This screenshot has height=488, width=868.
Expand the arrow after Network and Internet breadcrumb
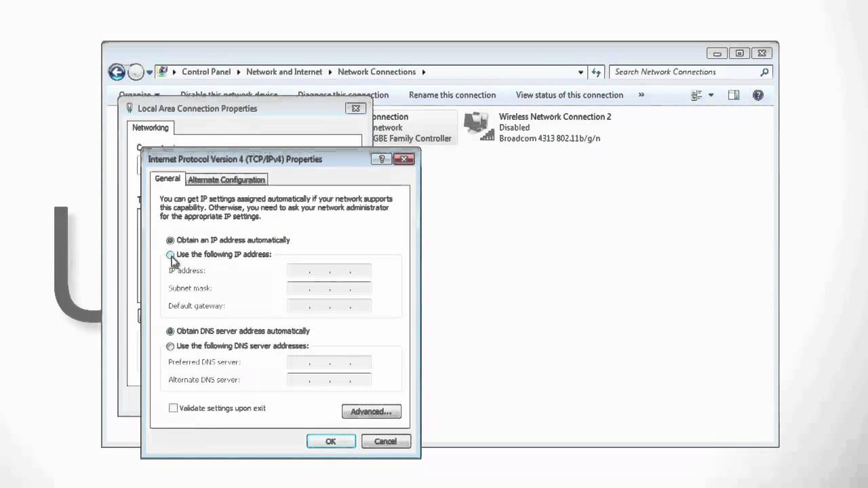point(330,72)
